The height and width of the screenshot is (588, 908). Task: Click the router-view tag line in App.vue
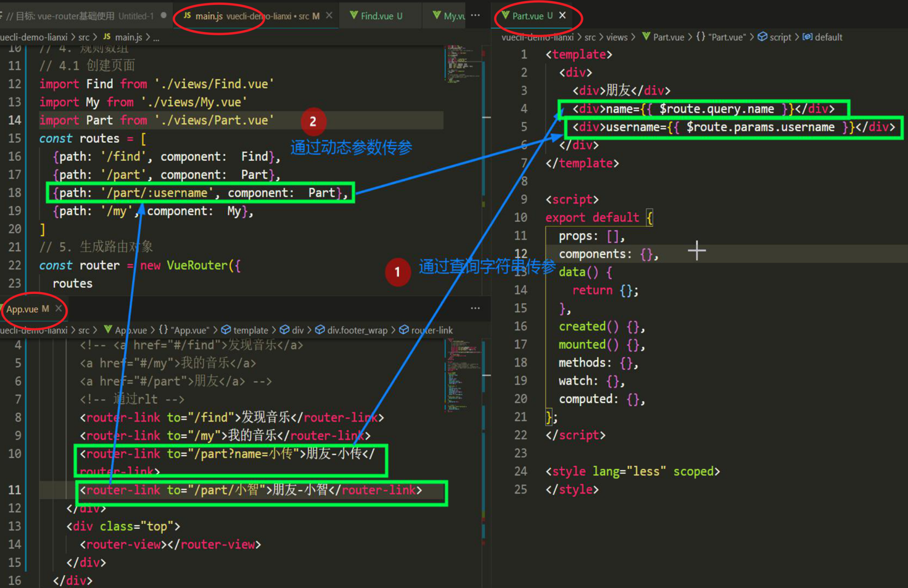click(170, 544)
